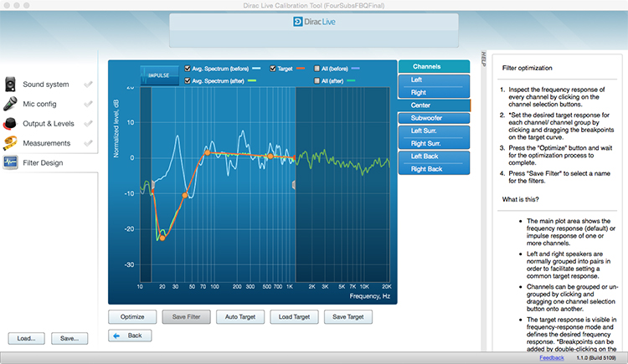The image size is (628, 364).
Task: Click the Filter Design waveform icon
Action: (x=10, y=162)
